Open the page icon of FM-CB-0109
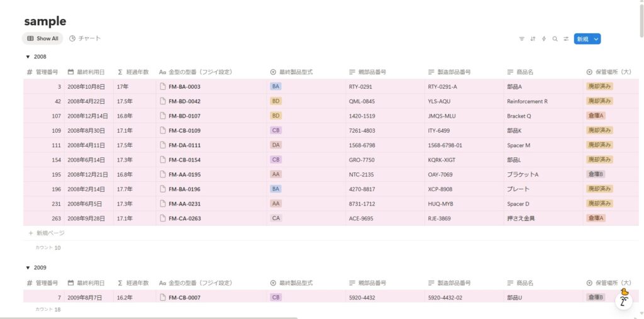The height and width of the screenshot is (319, 644). click(x=163, y=130)
